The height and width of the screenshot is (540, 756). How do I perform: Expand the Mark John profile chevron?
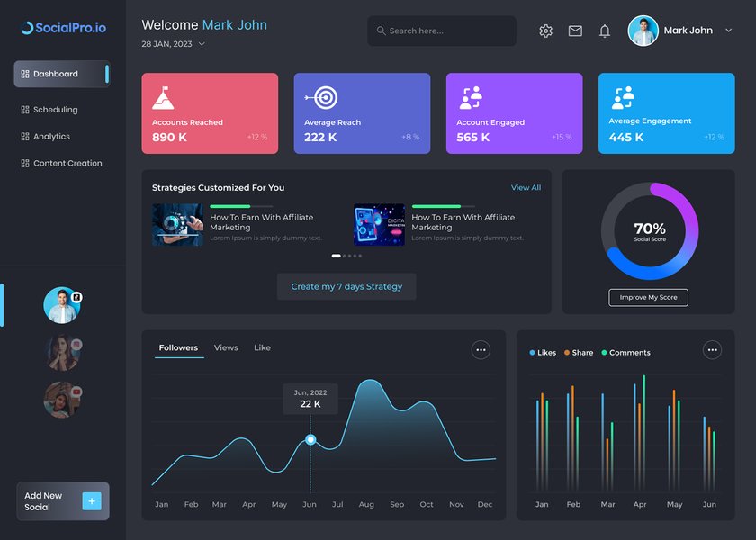tap(728, 31)
